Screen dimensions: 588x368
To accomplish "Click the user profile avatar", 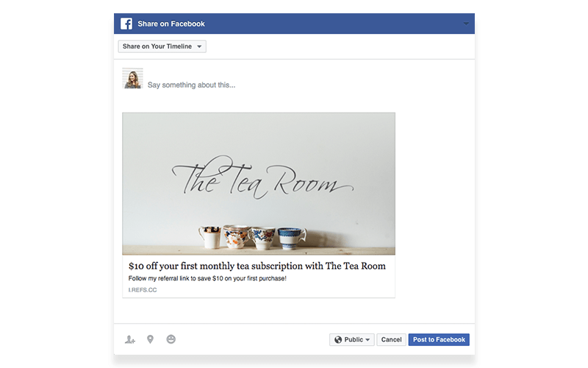I will [x=133, y=78].
